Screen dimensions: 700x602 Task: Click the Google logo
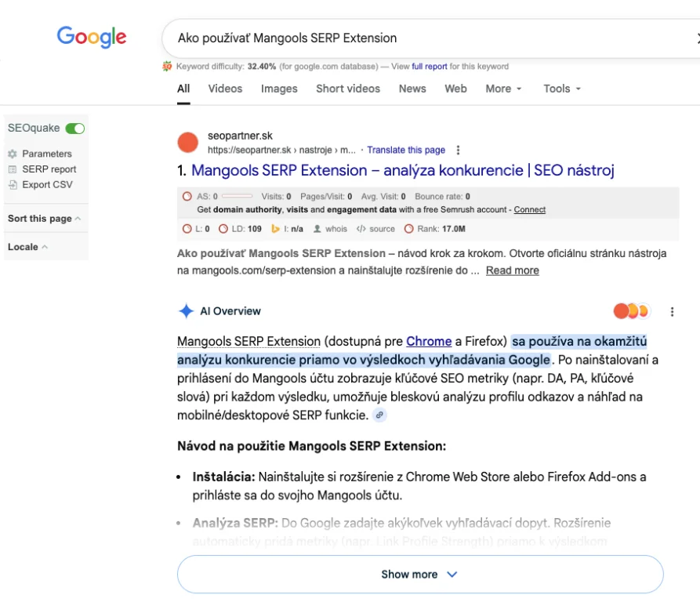pos(92,37)
